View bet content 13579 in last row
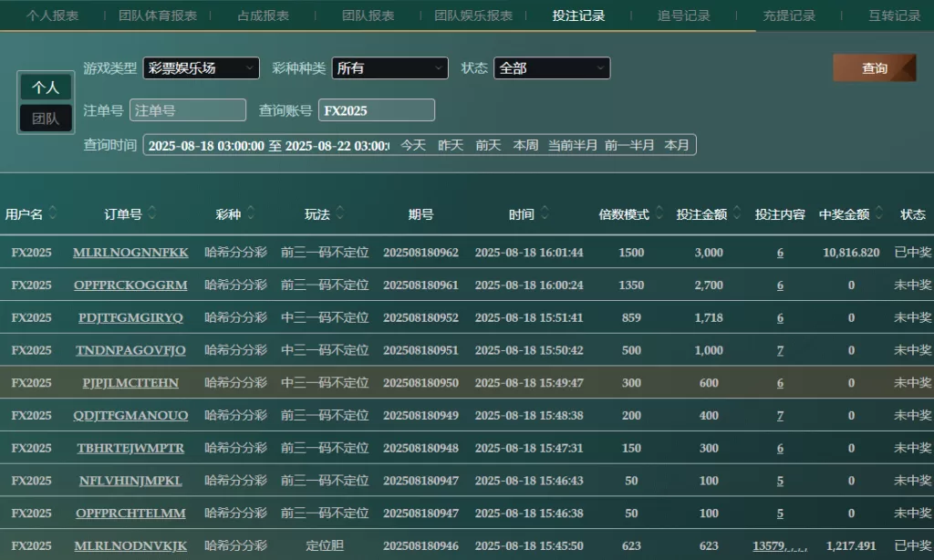Screen dimensions: 934x560 (780, 545)
